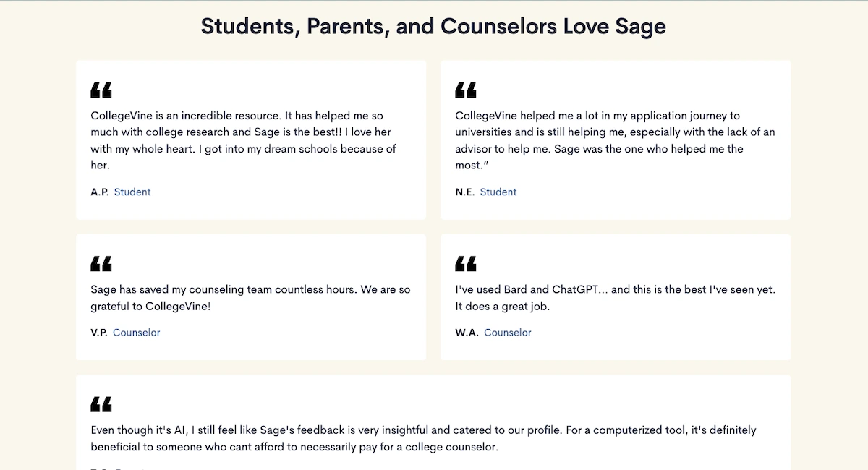Click the testimonial text mentioning dream schools
868x470 pixels.
click(x=243, y=140)
